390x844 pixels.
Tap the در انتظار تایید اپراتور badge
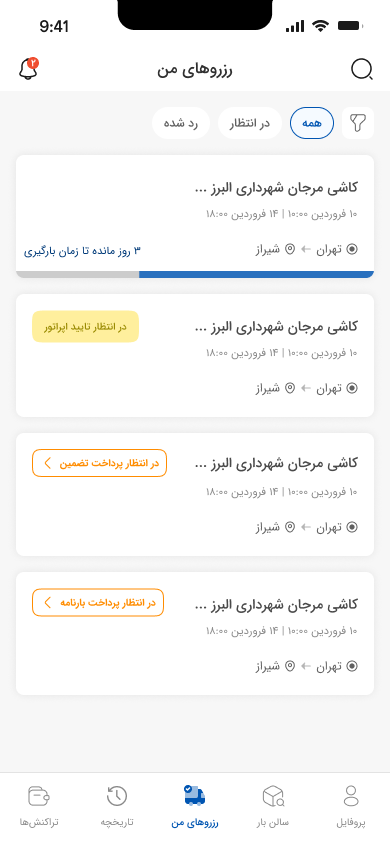click(86, 326)
